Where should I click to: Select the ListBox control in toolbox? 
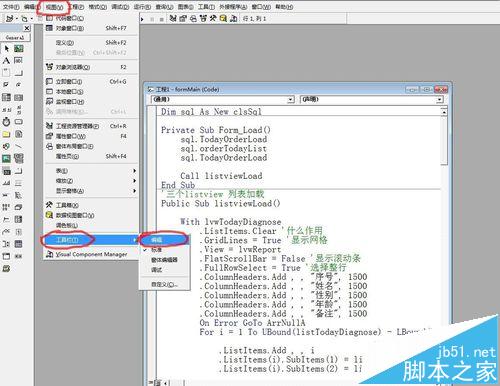pos(19,97)
